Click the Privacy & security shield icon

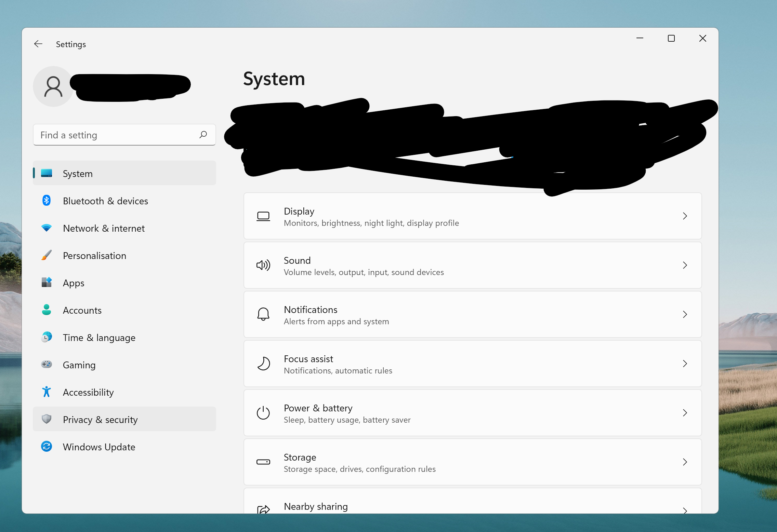click(x=47, y=419)
